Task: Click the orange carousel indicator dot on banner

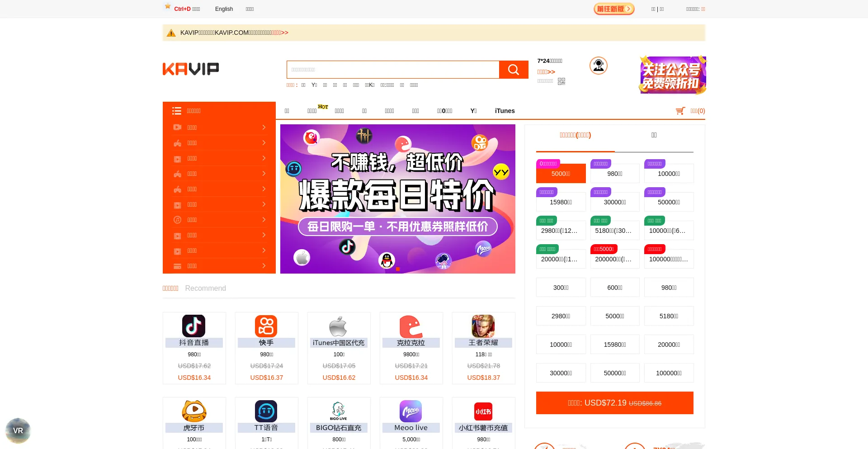Action: coord(398,269)
